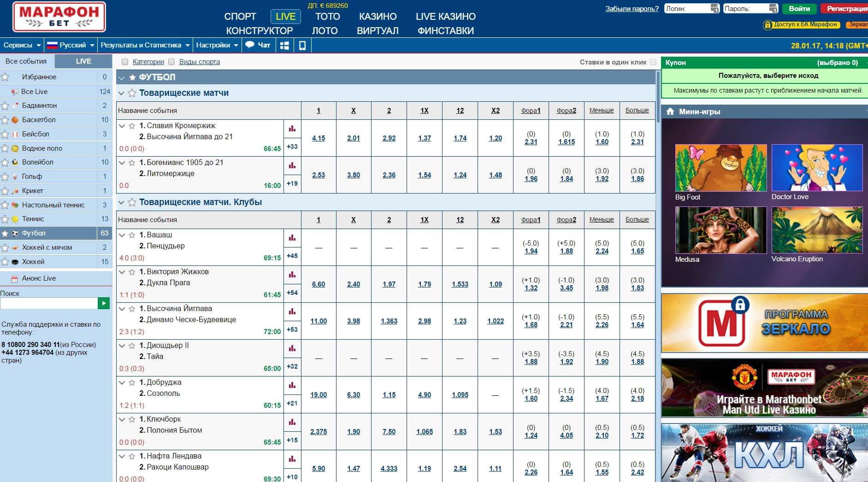Open ВИРТУАЛ in top navigation
Viewport: 868px width, 482px height.
(x=378, y=31)
